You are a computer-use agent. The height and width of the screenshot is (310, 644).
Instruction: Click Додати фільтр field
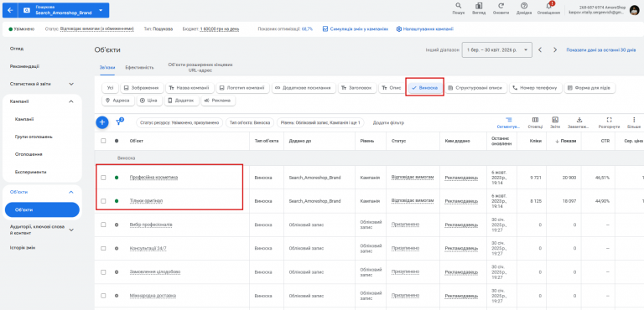pos(388,122)
